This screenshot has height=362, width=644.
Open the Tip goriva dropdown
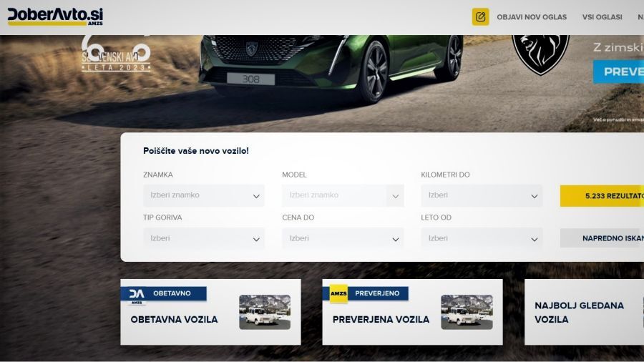[204, 238]
